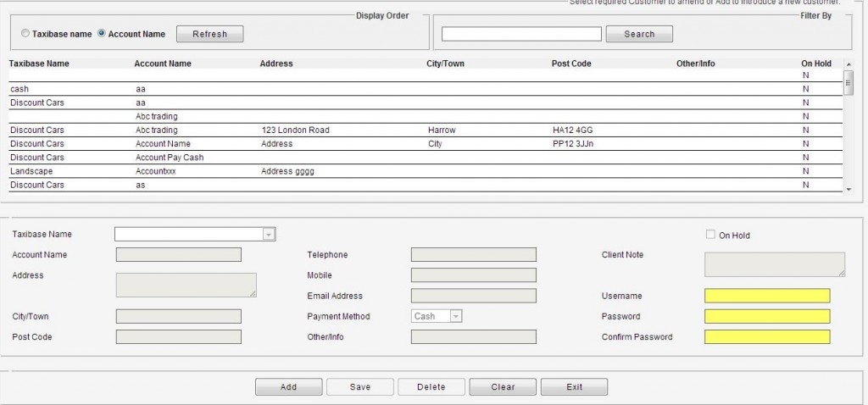Viewport: 868px width, 405px height.
Task: Click the Account Name input field
Action: [179, 254]
